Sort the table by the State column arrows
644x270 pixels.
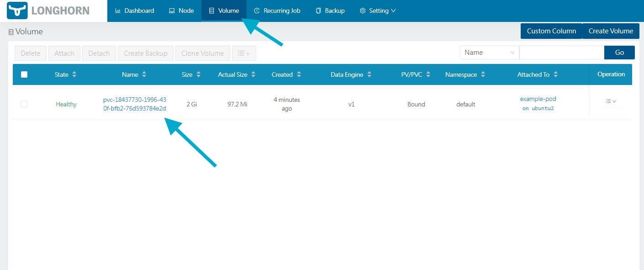click(75, 74)
